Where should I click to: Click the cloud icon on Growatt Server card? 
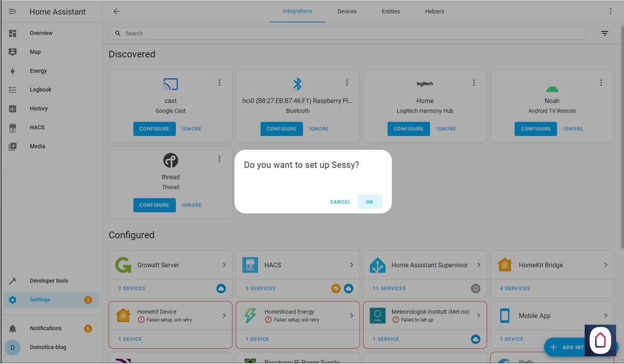pos(221,288)
